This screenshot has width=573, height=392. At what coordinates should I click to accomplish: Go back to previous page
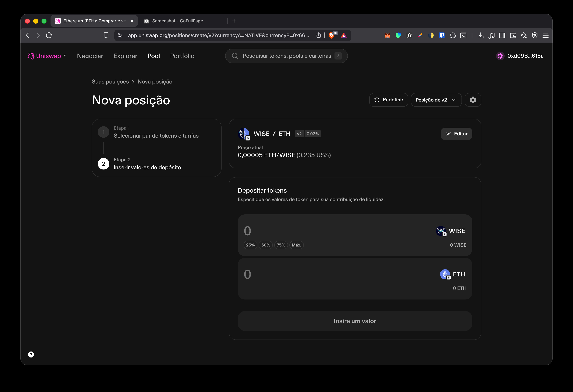28,35
